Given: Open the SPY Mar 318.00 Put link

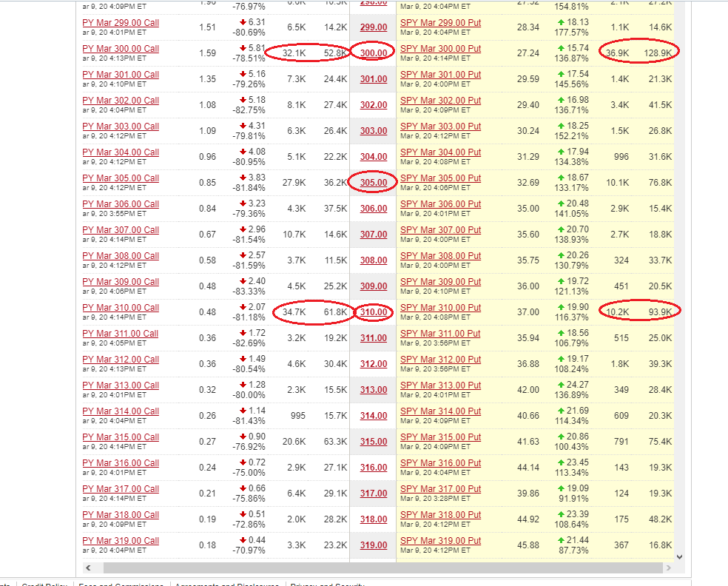Looking at the screenshot, I should (x=441, y=515).
